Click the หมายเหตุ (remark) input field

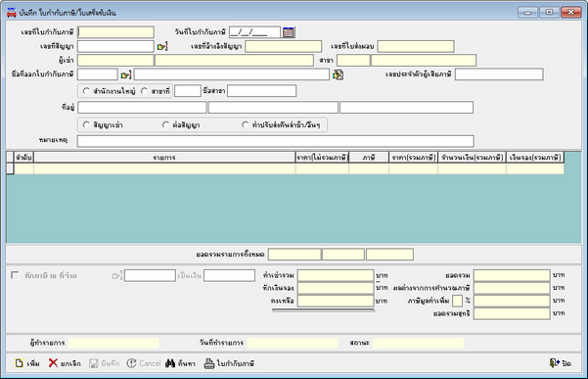[276, 141]
